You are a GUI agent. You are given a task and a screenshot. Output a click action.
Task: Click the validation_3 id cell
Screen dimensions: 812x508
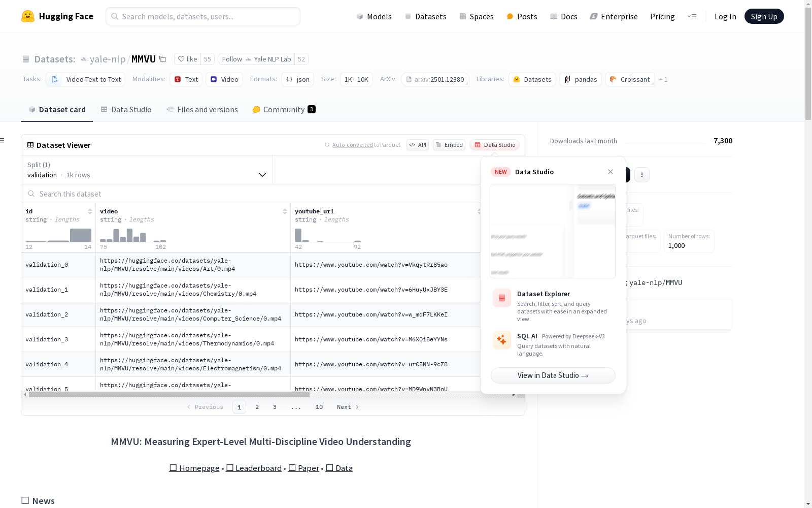pyautogui.click(x=58, y=339)
